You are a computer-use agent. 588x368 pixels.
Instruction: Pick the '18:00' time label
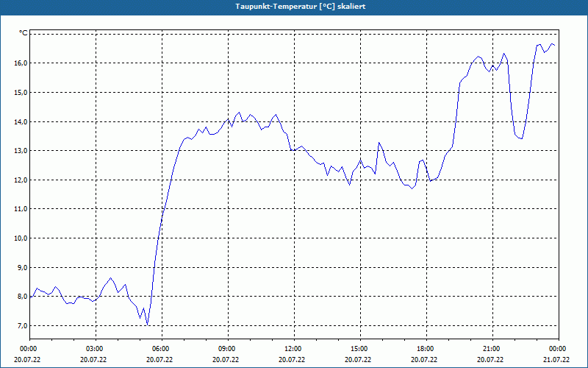point(426,349)
